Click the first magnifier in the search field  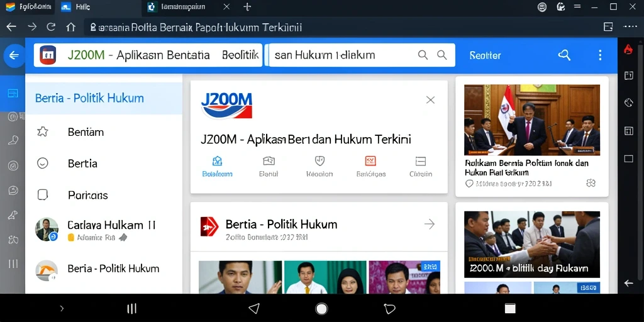pyautogui.click(x=423, y=55)
